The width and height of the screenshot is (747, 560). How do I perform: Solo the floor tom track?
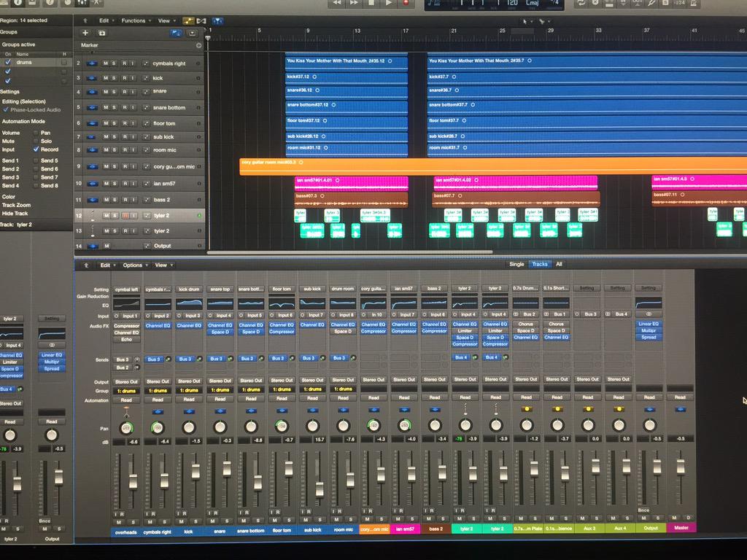(x=114, y=122)
